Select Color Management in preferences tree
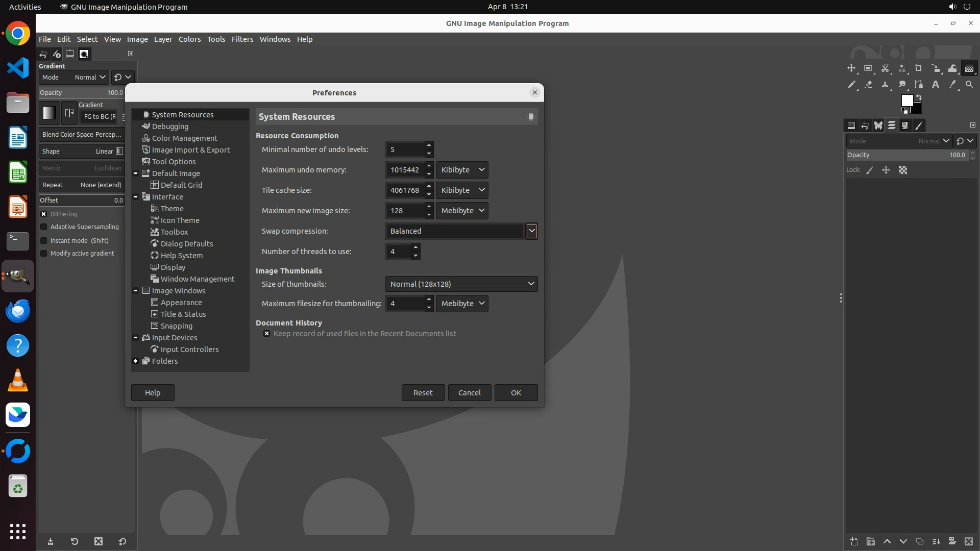Viewport: 980px width, 551px height. click(184, 138)
